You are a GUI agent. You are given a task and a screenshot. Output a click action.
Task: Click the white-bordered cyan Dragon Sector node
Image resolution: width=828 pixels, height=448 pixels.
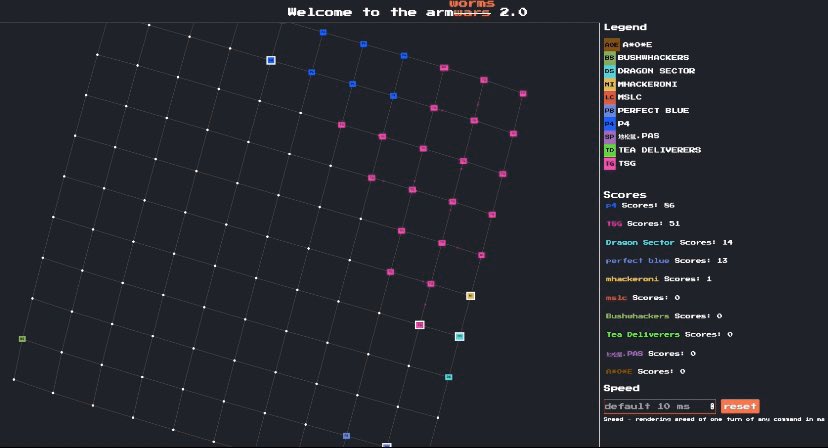click(x=459, y=336)
